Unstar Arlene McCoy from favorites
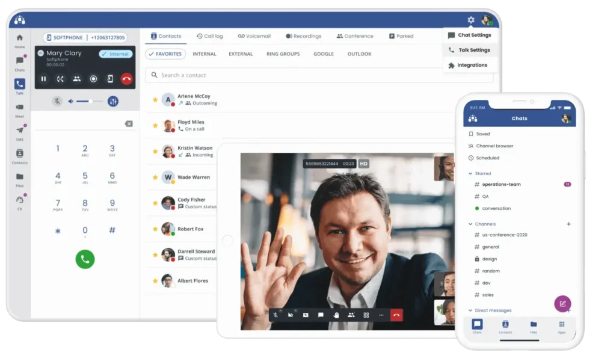Image resolution: width=616 pixels, height=364 pixels. (x=155, y=99)
